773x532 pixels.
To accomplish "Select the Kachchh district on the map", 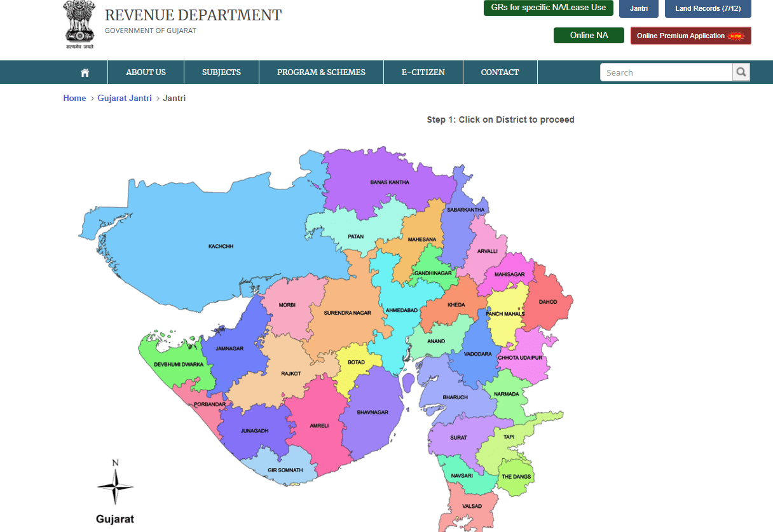I will coord(221,245).
